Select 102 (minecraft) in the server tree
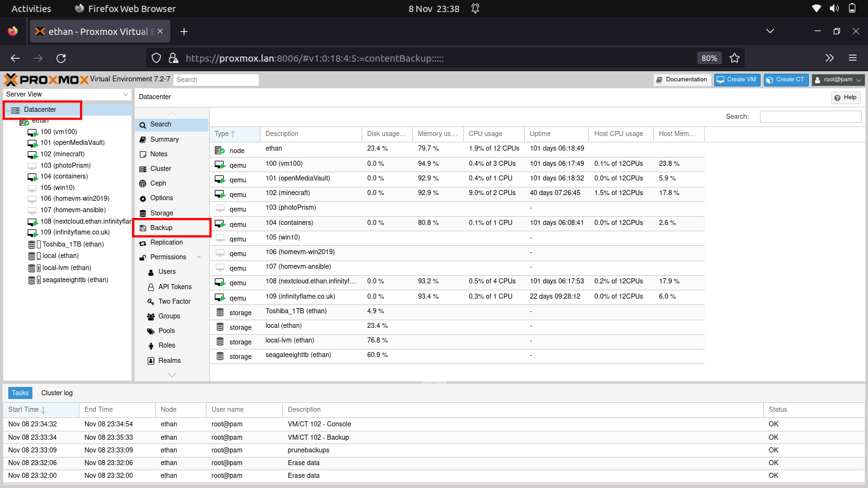Viewport: 868px width, 488px height. 62,154
